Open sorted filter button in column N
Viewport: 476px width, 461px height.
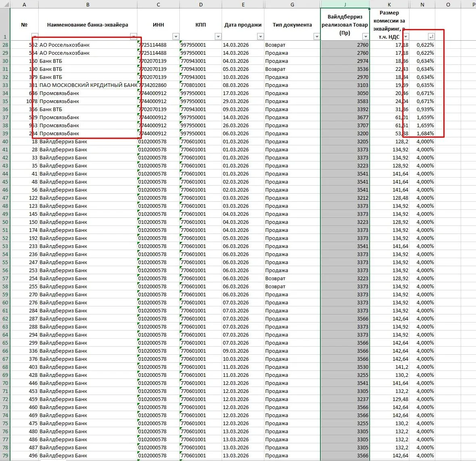click(x=431, y=36)
